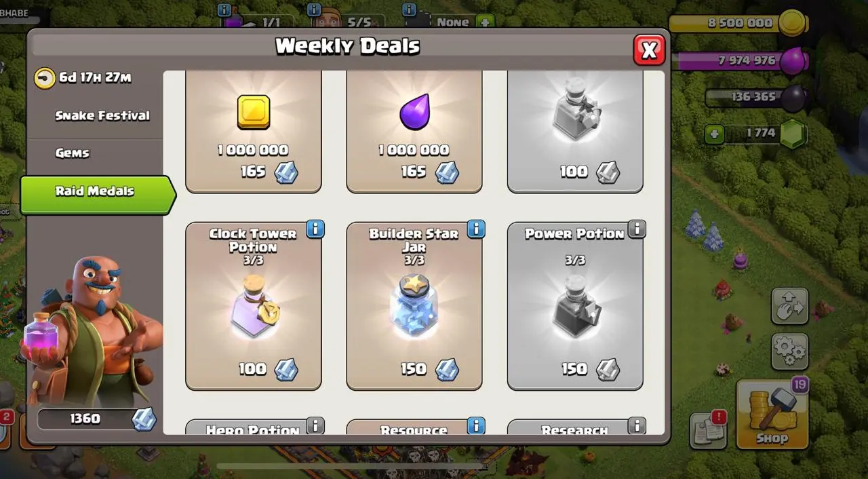Tap the Resource item info icon
868x479 pixels.
coord(476,425)
